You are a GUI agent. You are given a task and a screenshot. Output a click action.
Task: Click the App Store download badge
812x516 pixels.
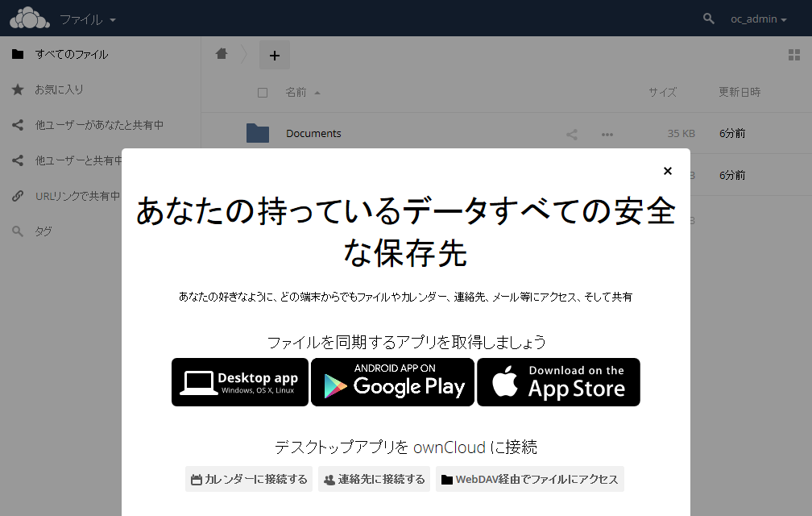tap(558, 382)
